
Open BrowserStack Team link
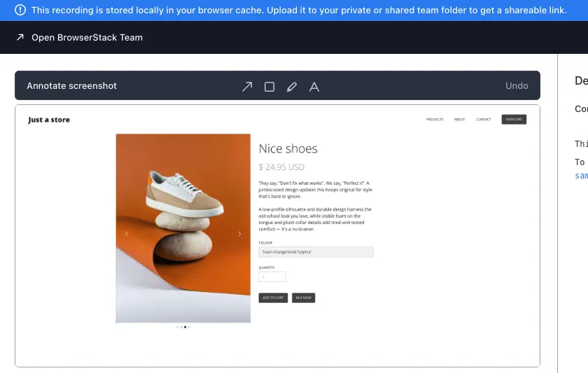click(87, 37)
